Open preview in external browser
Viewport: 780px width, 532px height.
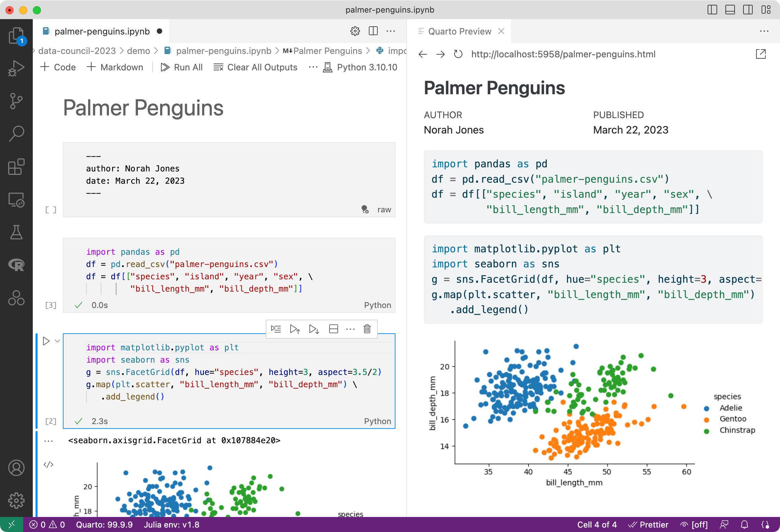coord(761,54)
